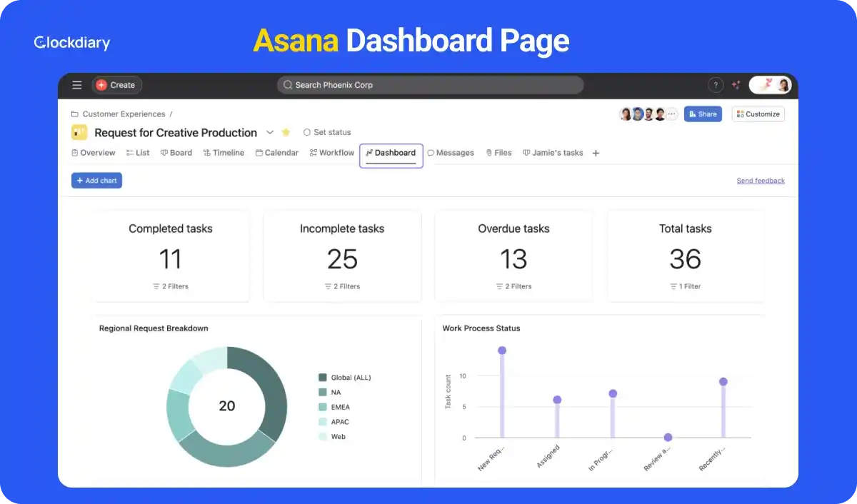Image resolution: width=857 pixels, height=504 pixels.
Task: Open Jamie's tasks tab
Action: pos(553,153)
